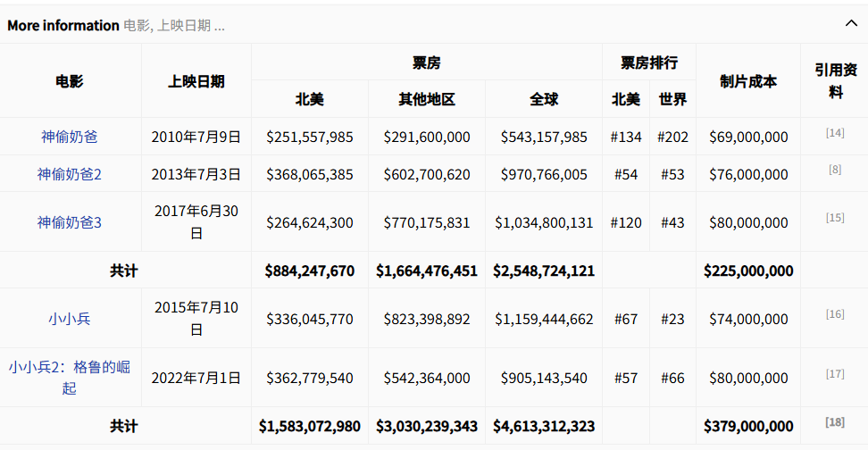Select the 世界 ranking sub-header
The height and width of the screenshot is (450, 868).
click(x=672, y=100)
